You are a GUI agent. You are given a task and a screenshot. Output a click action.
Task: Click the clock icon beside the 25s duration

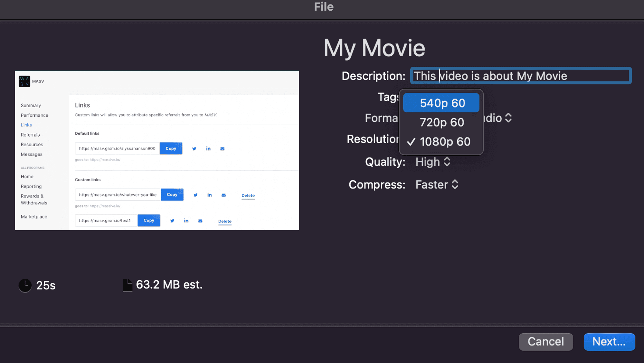(x=25, y=285)
